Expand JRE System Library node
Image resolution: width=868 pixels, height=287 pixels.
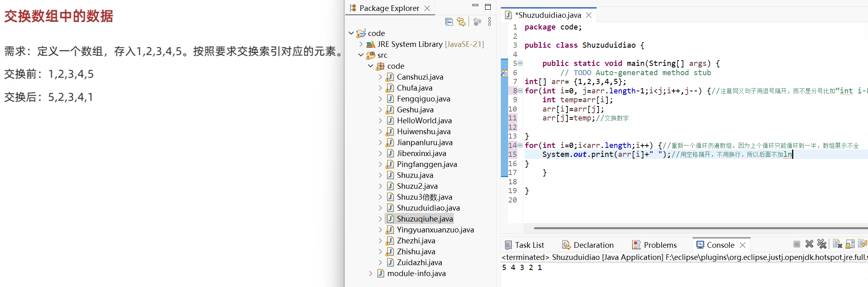[361, 44]
